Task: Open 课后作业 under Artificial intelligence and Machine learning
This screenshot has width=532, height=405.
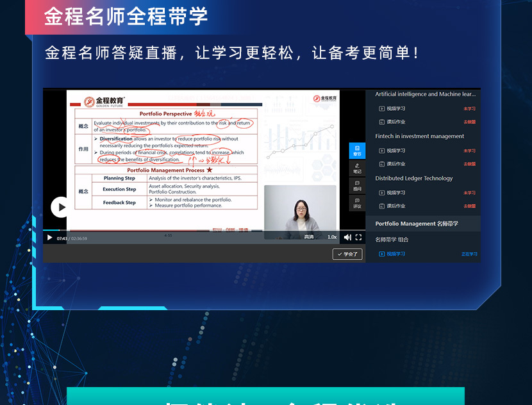Action: pyautogui.click(x=392, y=122)
